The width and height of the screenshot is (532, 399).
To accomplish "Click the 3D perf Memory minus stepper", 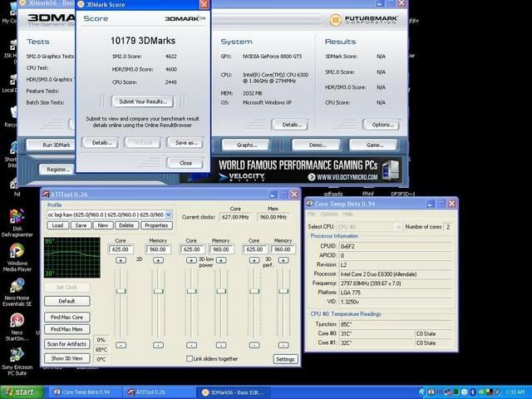I will [x=283, y=345].
